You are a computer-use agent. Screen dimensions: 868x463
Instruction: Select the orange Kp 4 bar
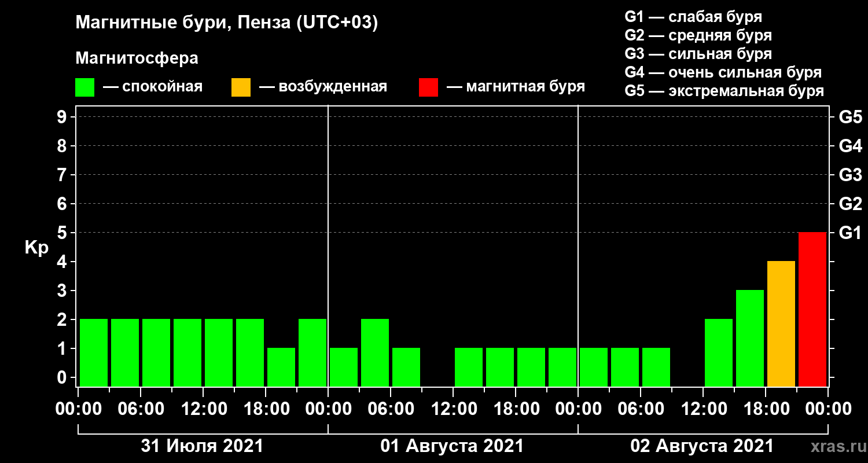pos(781,324)
